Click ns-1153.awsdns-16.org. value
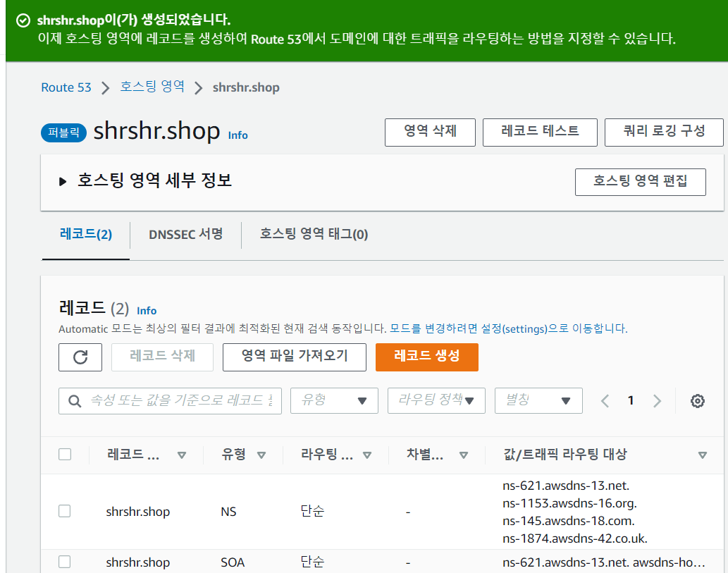728x573 pixels. pos(569,503)
